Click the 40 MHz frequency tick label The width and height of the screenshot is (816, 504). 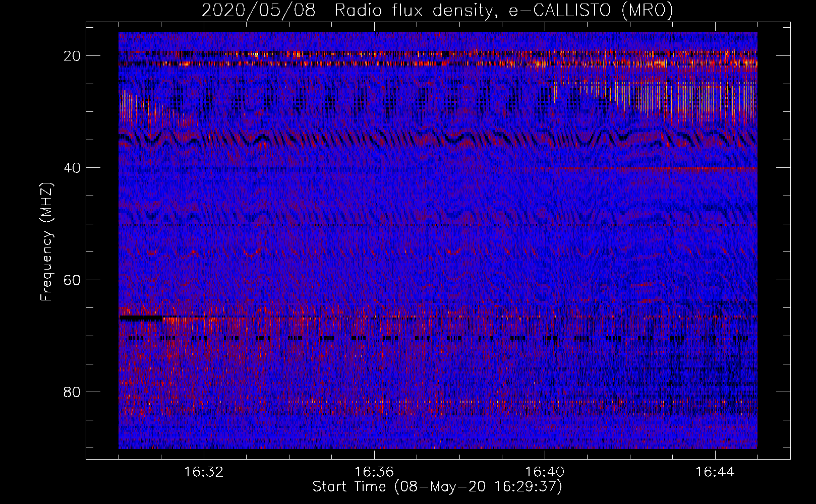click(73, 168)
